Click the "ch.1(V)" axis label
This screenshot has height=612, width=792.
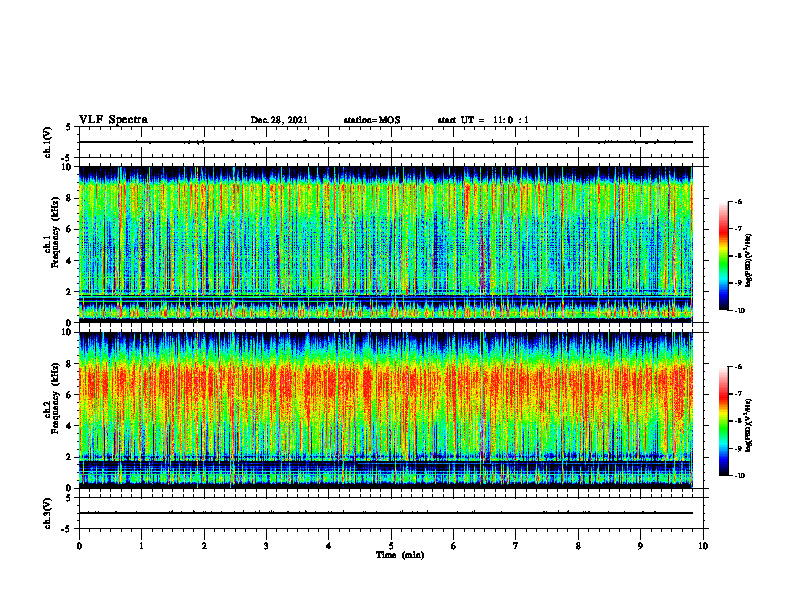(48, 142)
